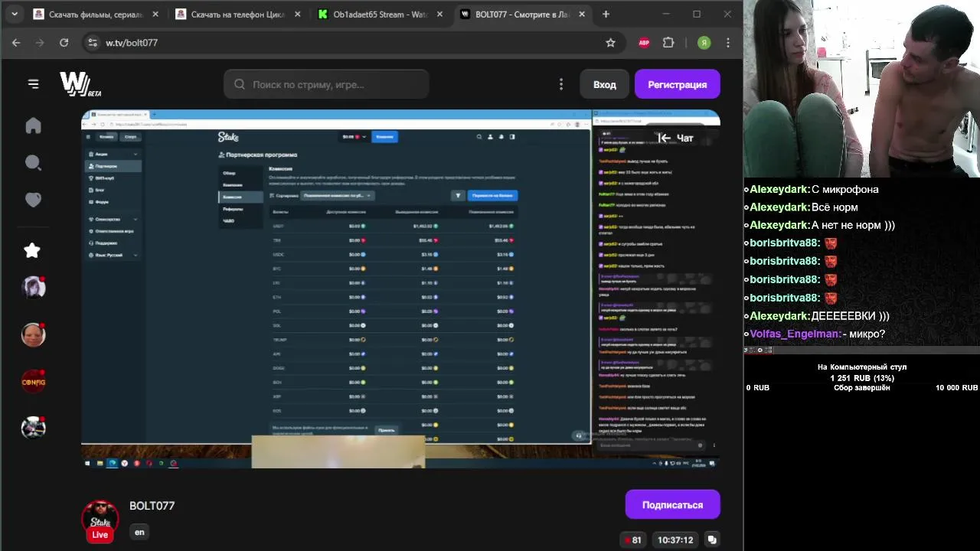Screen dimensions: 980x551
Task: Open the chat bubble icon beside uptime
Action: [712, 540]
